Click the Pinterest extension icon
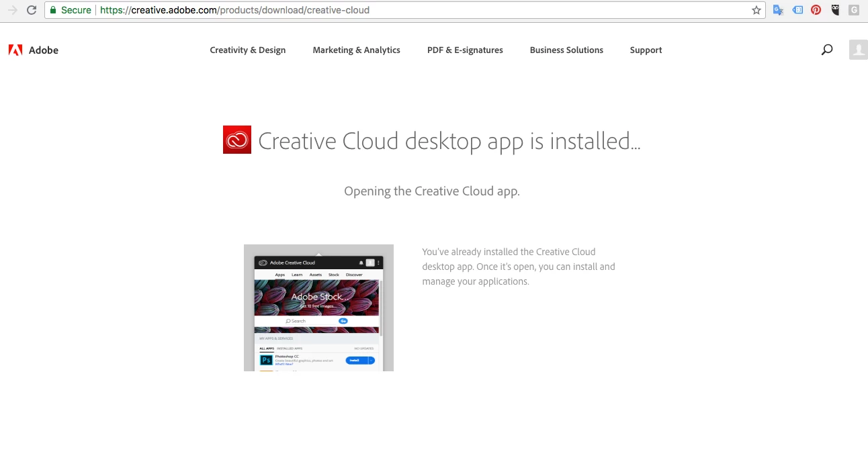 tap(816, 10)
